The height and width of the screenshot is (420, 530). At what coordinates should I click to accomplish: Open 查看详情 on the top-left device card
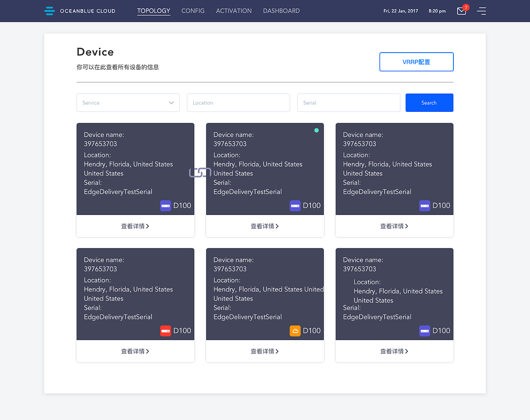tap(135, 226)
